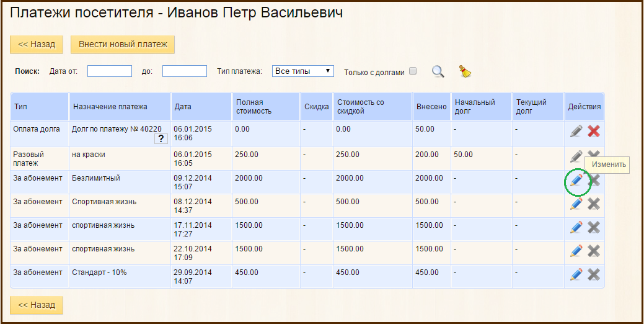Edit the 17.11.2014 payment with pencil icon
644x324 pixels.
(x=576, y=227)
